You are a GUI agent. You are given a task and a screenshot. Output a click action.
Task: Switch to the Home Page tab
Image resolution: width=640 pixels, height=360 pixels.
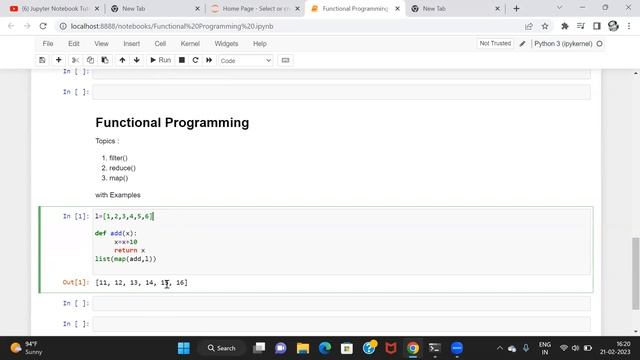[x=255, y=9]
